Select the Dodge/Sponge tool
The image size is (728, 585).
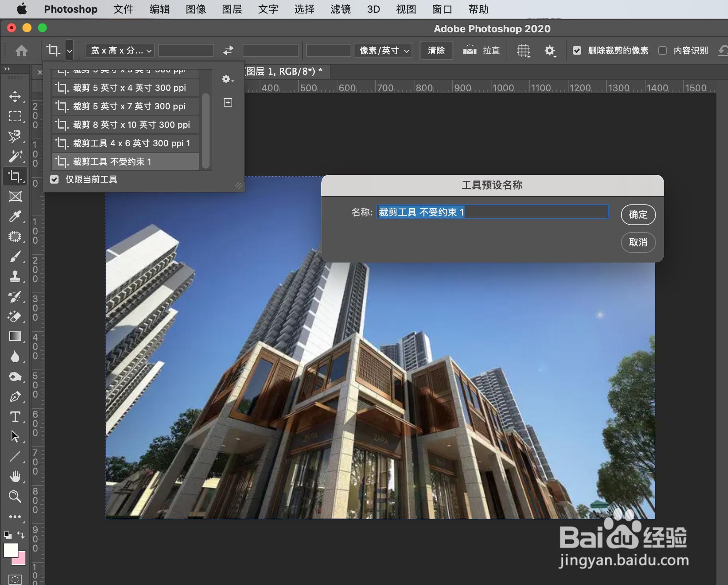coord(15,376)
